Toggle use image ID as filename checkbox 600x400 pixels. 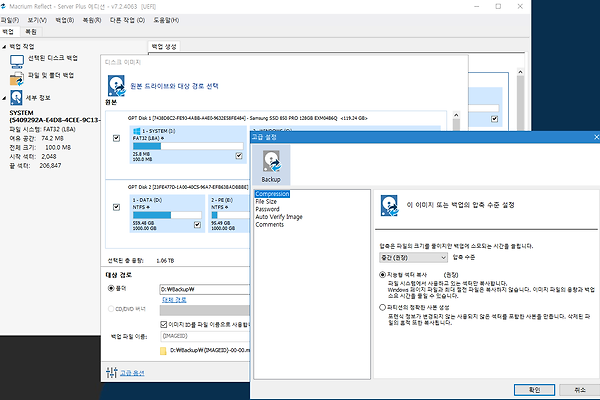162,324
